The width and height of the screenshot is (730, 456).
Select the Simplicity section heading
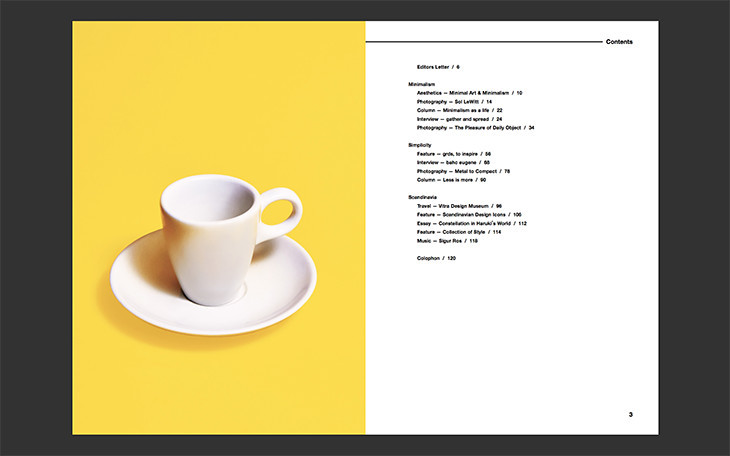click(x=420, y=145)
